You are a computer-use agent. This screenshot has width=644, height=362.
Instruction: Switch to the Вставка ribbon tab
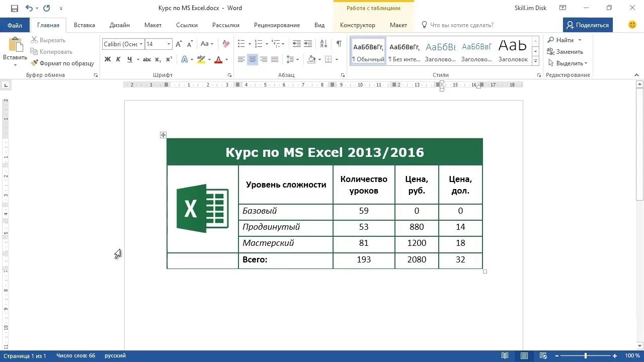point(85,25)
